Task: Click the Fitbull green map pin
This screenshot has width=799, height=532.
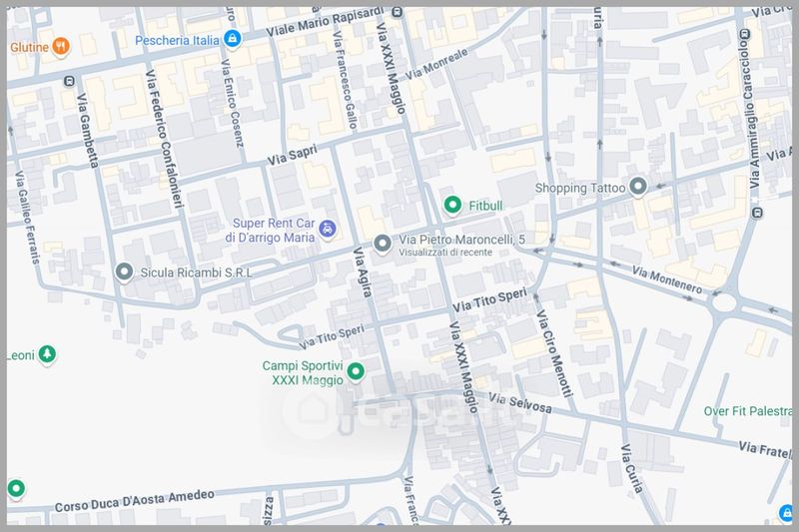Action: 451,205
